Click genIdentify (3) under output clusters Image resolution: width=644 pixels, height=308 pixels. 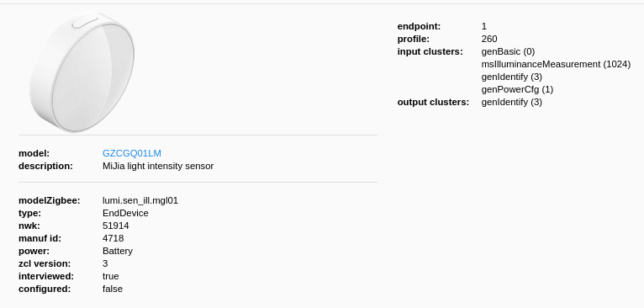point(512,103)
